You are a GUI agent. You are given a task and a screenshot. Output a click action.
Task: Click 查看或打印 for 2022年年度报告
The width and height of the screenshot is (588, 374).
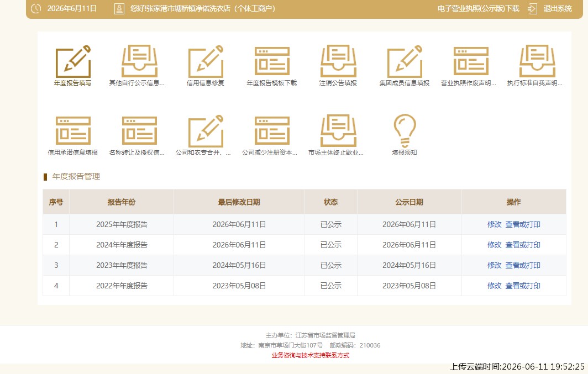pyautogui.click(x=523, y=286)
